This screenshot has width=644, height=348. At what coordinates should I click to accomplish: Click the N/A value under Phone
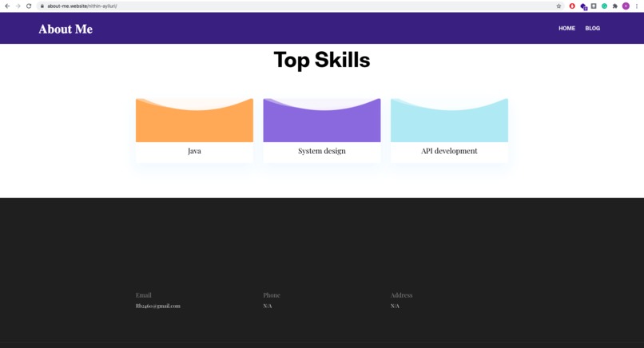[x=268, y=306]
